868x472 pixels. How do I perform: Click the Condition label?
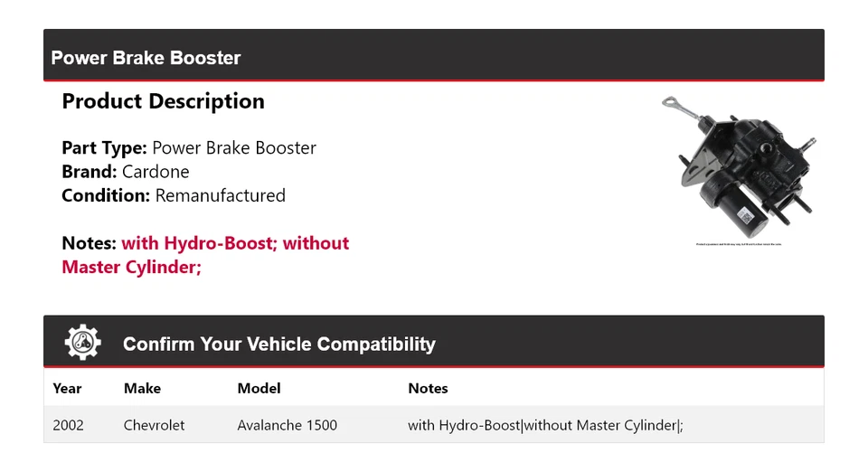pyautogui.click(x=106, y=195)
